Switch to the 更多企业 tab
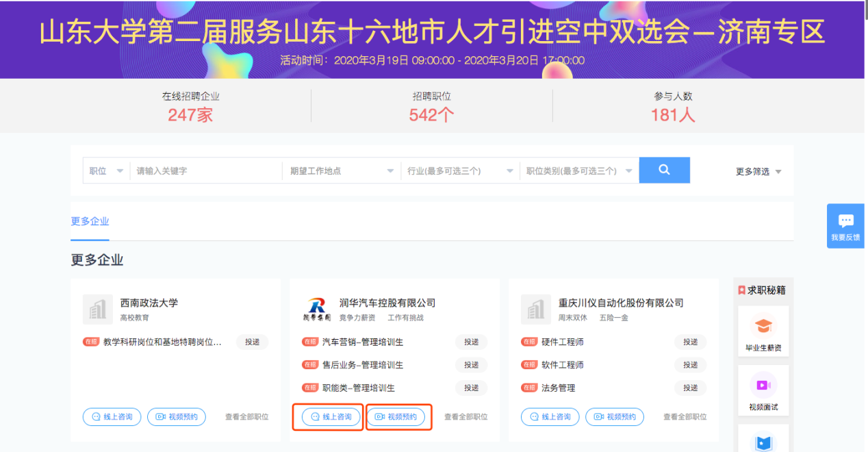868x452 pixels. pos(90,222)
